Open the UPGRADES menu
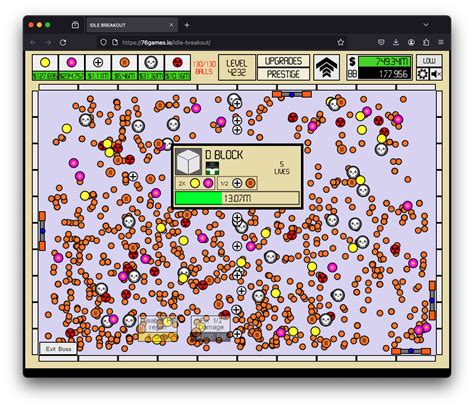The height and width of the screenshot is (408, 474). tap(283, 61)
